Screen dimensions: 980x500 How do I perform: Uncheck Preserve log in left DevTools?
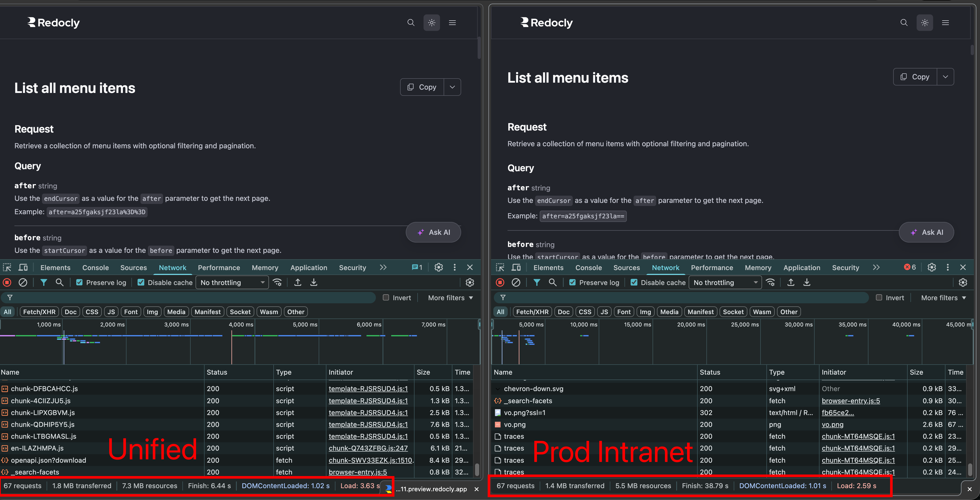(79, 282)
